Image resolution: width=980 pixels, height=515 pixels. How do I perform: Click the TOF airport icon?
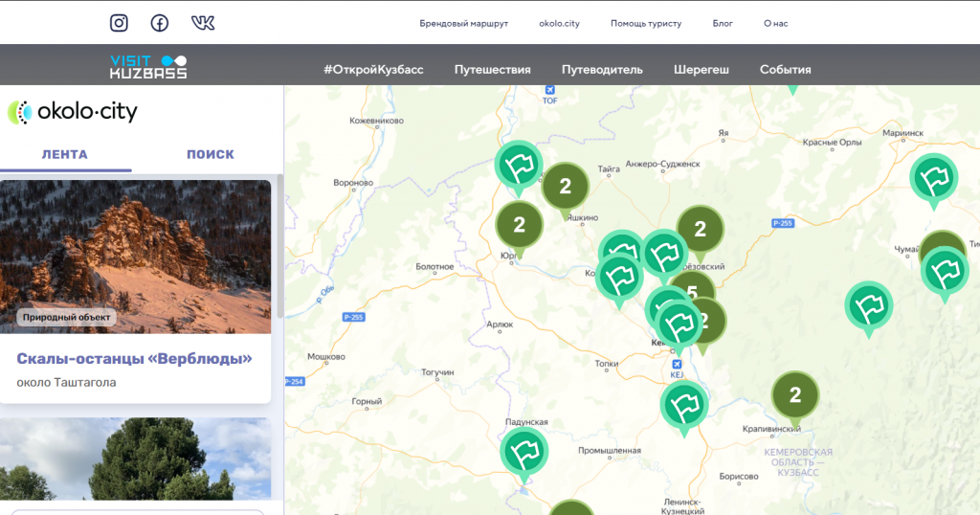pyautogui.click(x=549, y=90)
